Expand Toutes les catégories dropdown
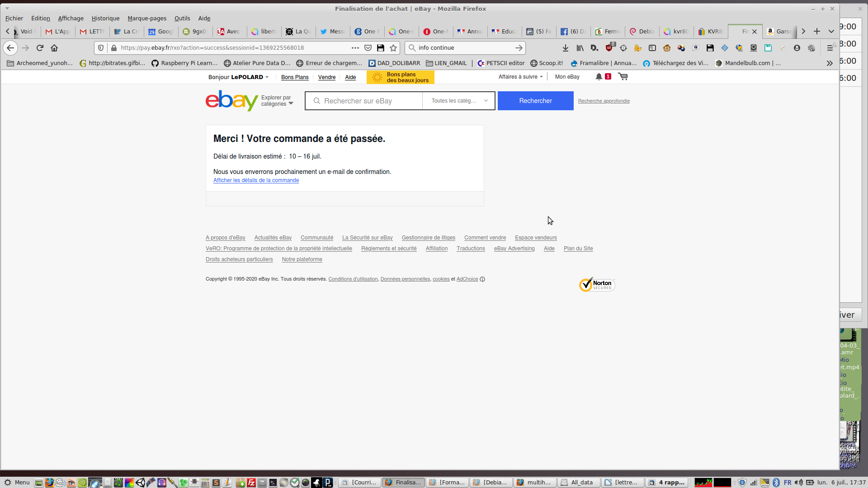The width and height of the screenshot is (868, 488). pyautogui.click(x=459, y=101)
